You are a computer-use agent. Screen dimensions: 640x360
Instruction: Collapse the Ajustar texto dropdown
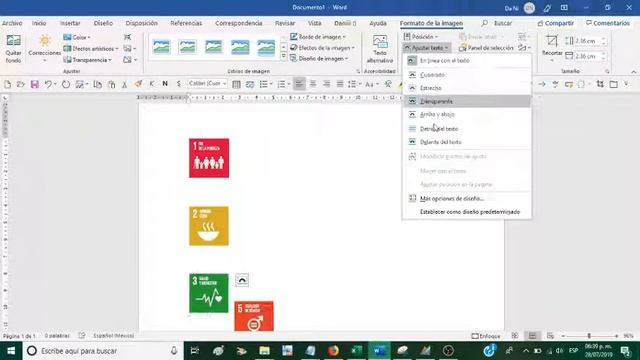[427, 48]
